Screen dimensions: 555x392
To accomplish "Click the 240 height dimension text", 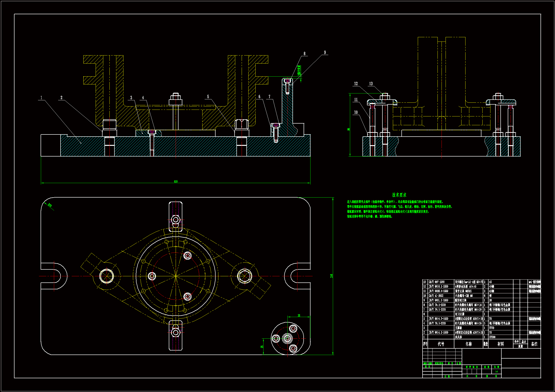I will (x=332, y=276).
